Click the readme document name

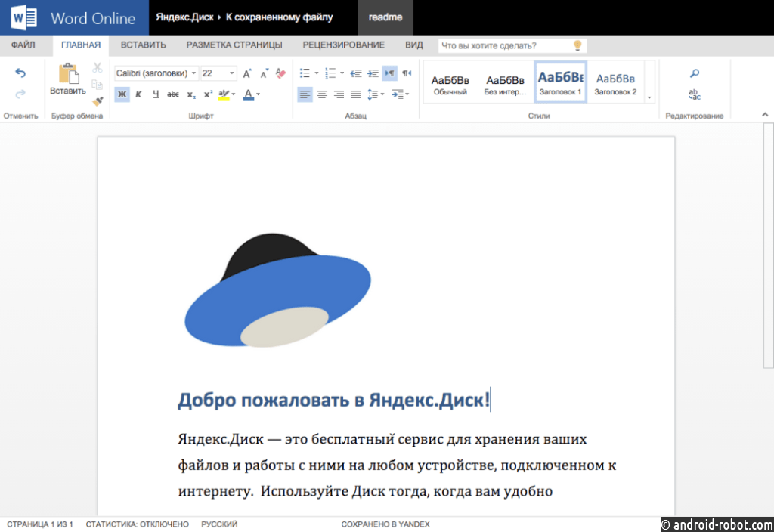(385, 17)
